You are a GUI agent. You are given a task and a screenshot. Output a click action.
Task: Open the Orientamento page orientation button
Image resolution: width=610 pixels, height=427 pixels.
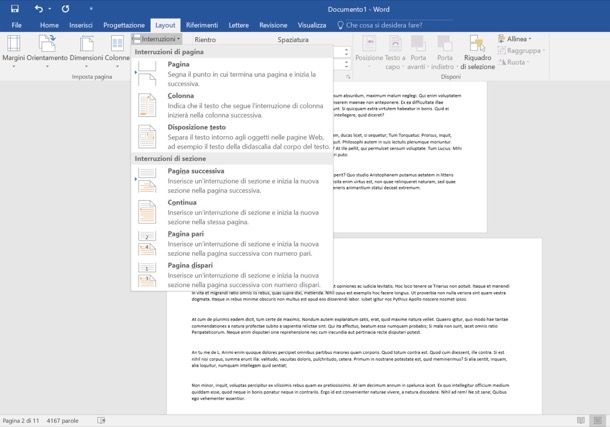tap(47, 52)
